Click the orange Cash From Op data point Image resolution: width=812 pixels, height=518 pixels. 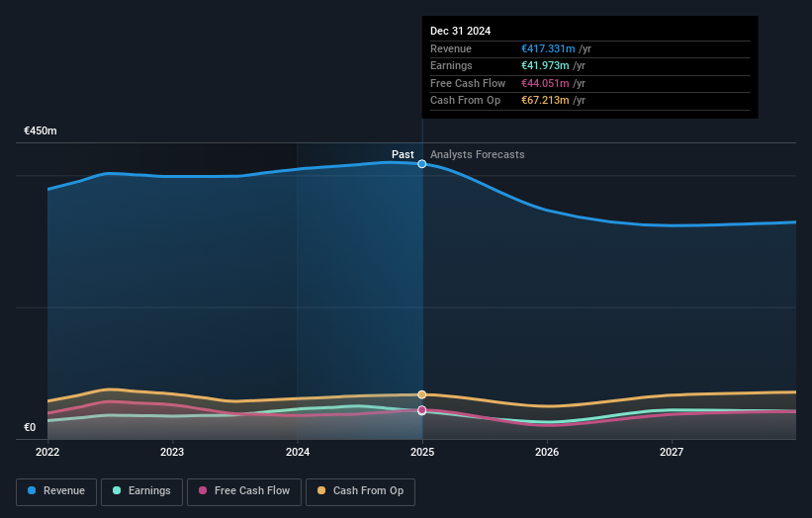pyautogui.click(x=422, y=394)
